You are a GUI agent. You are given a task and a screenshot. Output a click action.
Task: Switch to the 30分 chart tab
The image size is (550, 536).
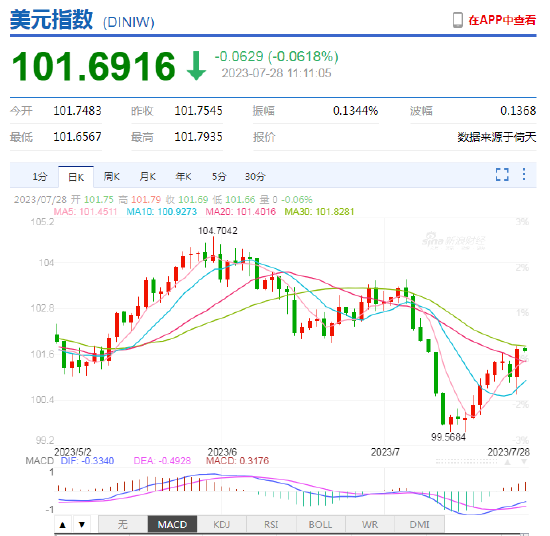tap(255, 176)
